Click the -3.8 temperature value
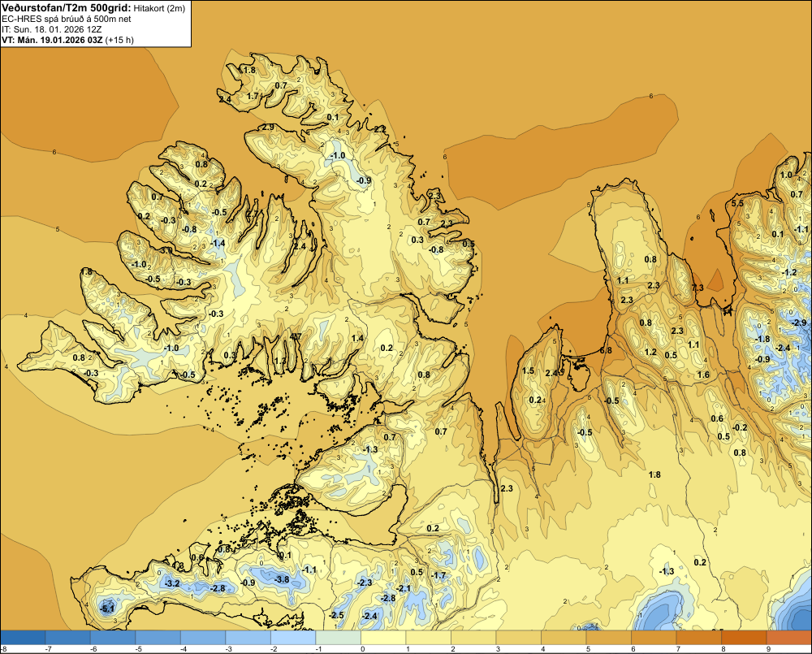The image size is (812, 654). tap(282, 579)
